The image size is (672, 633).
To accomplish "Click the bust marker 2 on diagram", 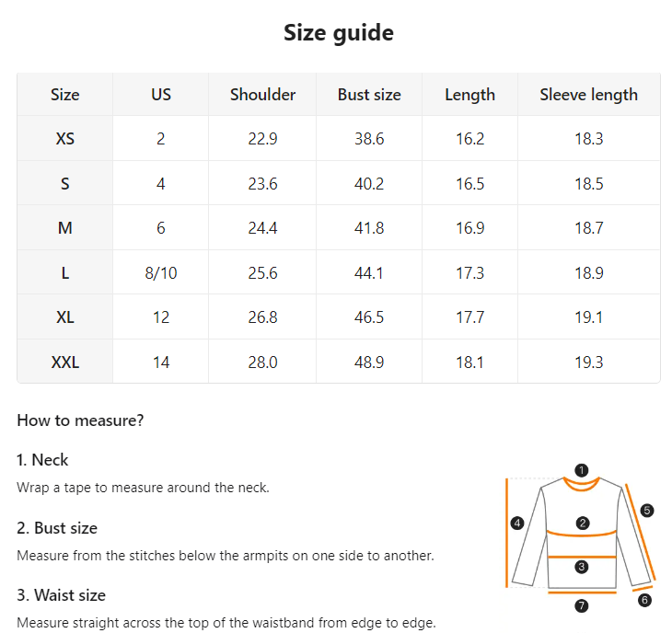I will 582,523.
